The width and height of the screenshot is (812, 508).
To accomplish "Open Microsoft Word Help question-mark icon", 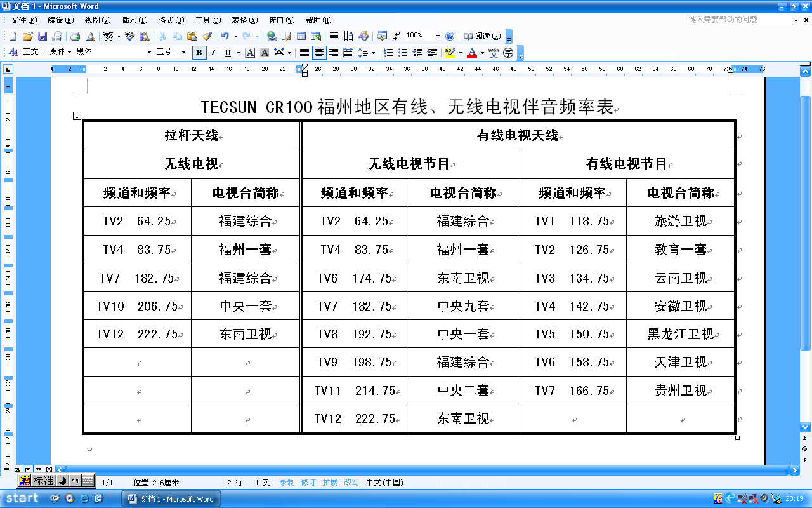I will tap(450, 36).
